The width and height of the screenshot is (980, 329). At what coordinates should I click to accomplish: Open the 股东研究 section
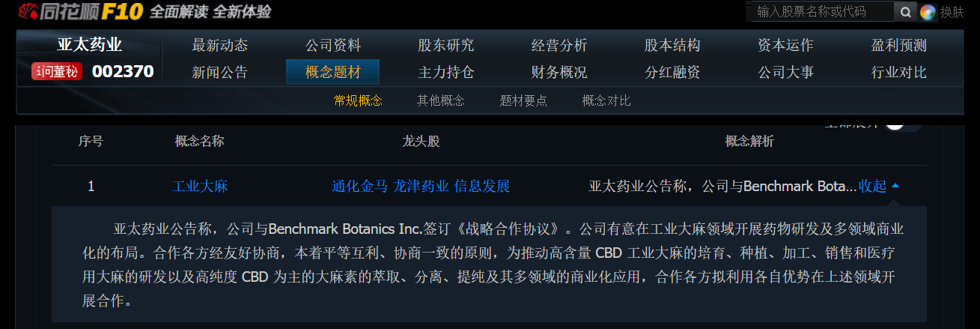[446, 45]
